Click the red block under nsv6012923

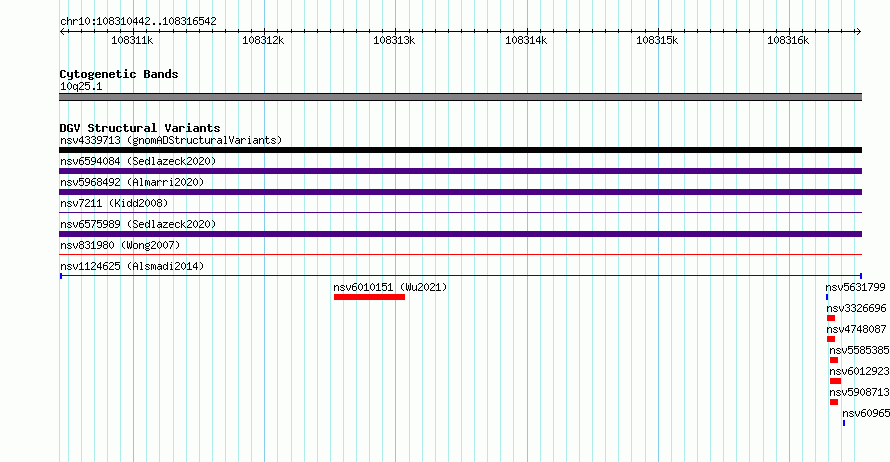point(835,381)
